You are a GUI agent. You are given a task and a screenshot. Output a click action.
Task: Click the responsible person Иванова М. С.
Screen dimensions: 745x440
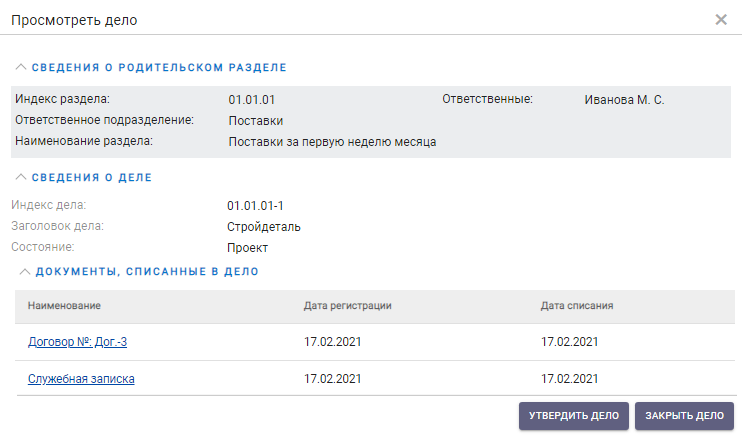point(624,100)
